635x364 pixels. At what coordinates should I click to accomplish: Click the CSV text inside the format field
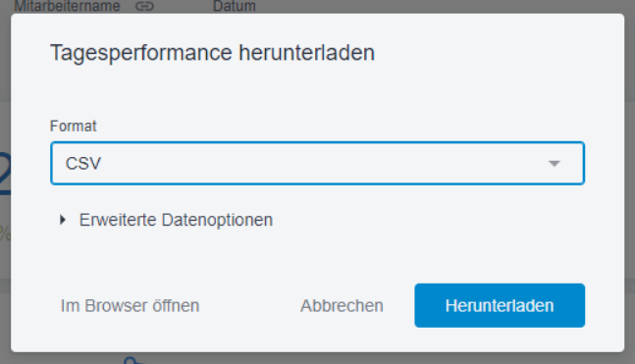[83, 164]
